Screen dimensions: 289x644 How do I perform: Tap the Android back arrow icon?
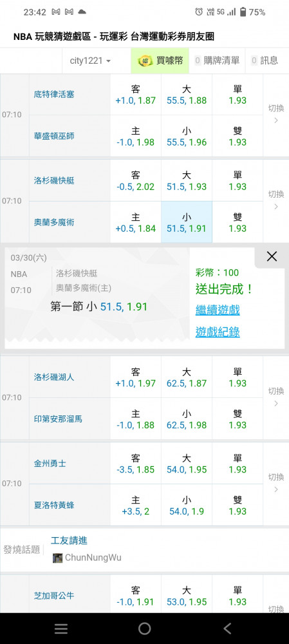coord(227,629)
